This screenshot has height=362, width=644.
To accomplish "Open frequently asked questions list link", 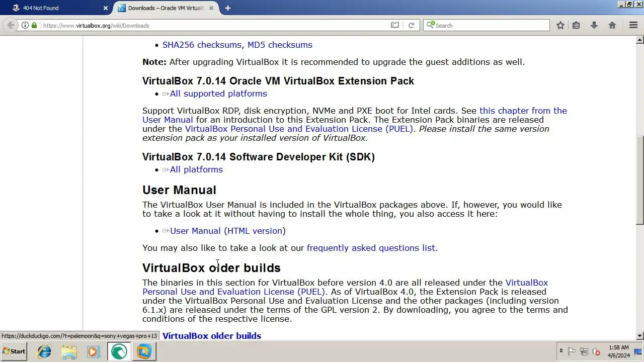I will 371,248.
